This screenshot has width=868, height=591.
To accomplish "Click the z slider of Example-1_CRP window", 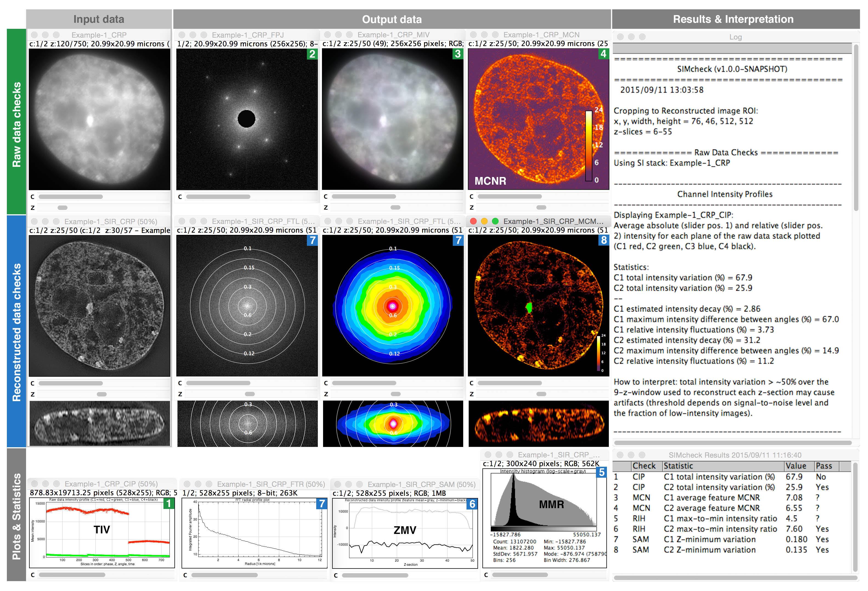I will click(x=62, y=208).
